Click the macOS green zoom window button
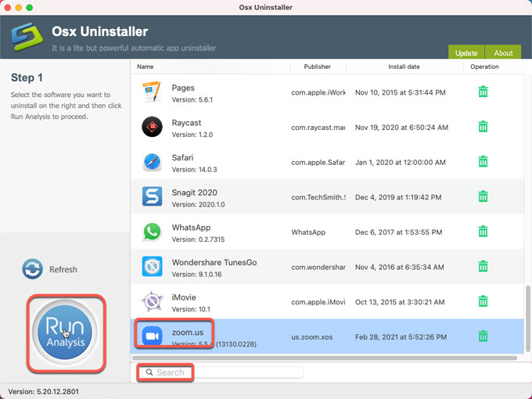Screen dimensions: 532x399 (30, 8)
